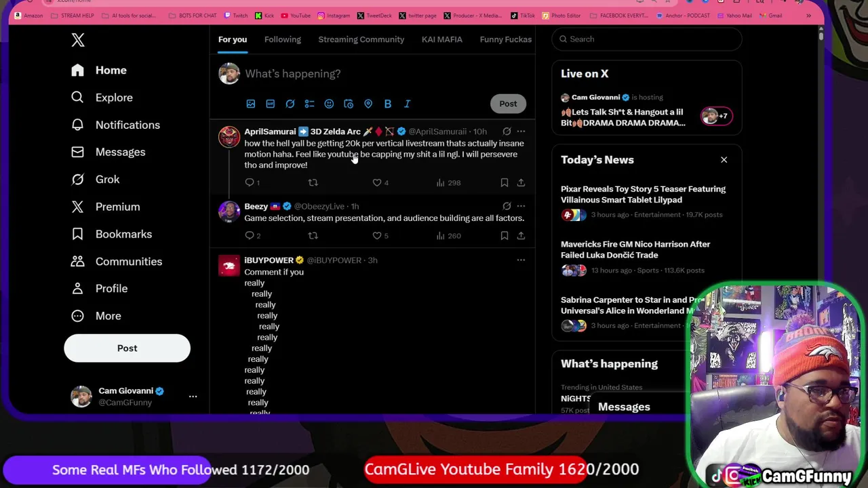868x488 pixels.
Task: Click the Grok icon on AprilSamurai's post
Action: click(x=507, y=131)
